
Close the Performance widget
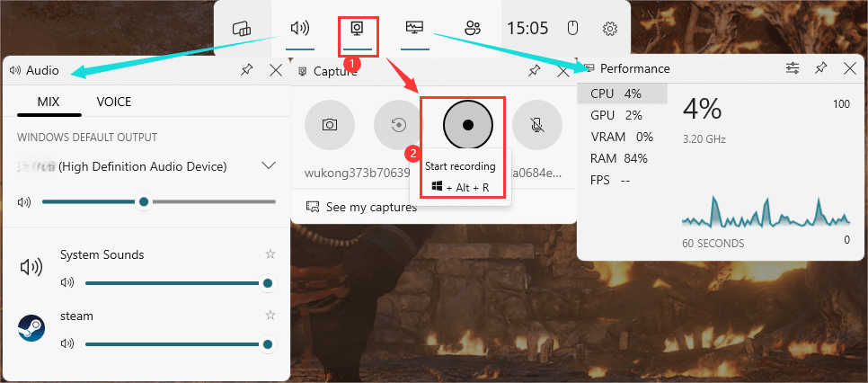[850, 68]
